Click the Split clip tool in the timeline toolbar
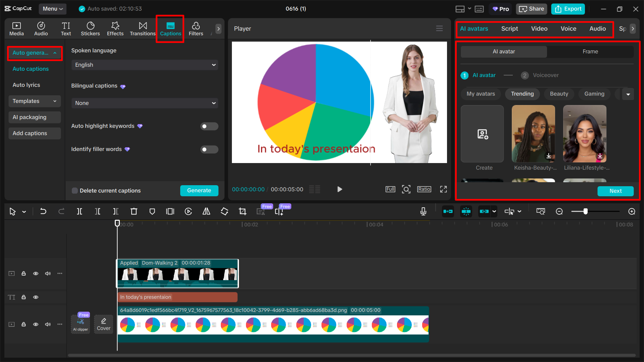This screenshot has height=362, width=644. (80, 211)
